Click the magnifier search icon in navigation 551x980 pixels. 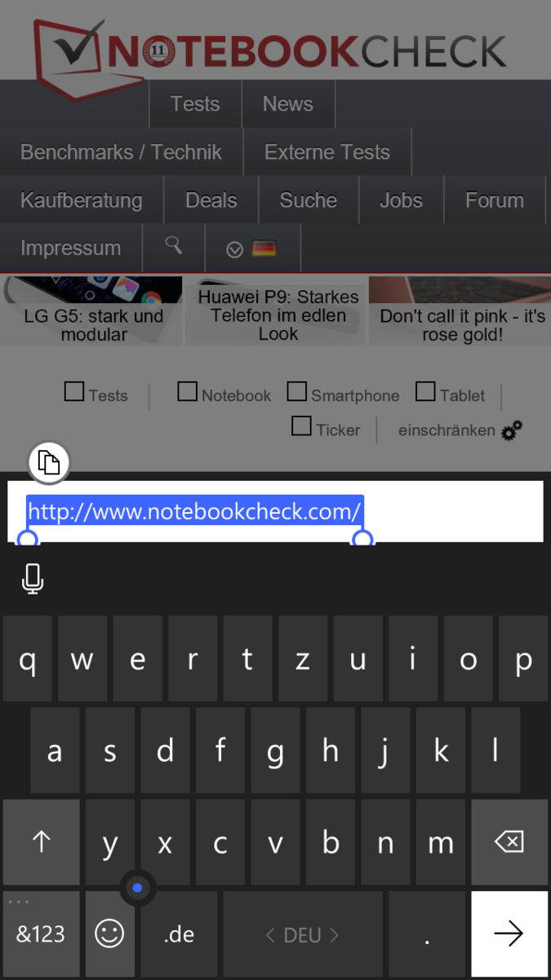pyautogui.click(x=173, y=247)
